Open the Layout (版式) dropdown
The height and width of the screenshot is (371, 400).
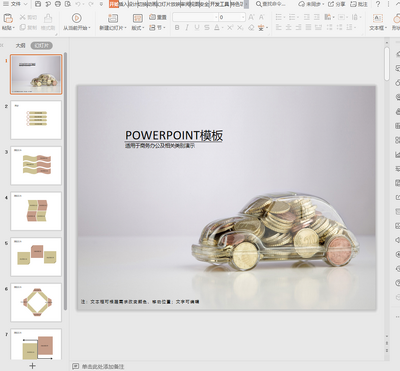click(x=138, y=28)
